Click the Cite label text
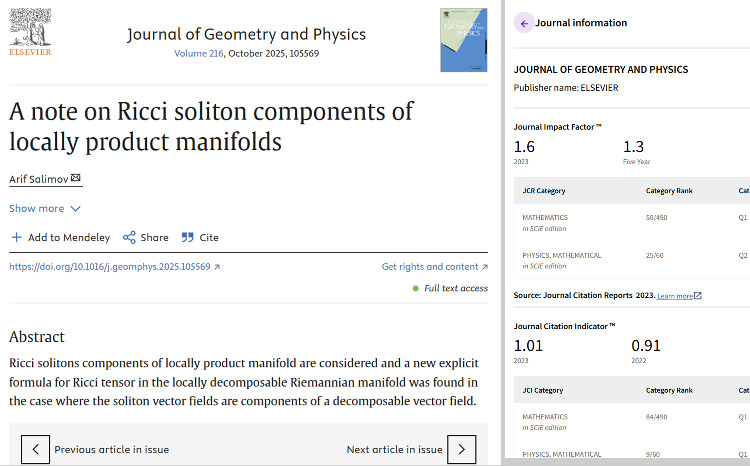750x466 pixels. point(209,237)
